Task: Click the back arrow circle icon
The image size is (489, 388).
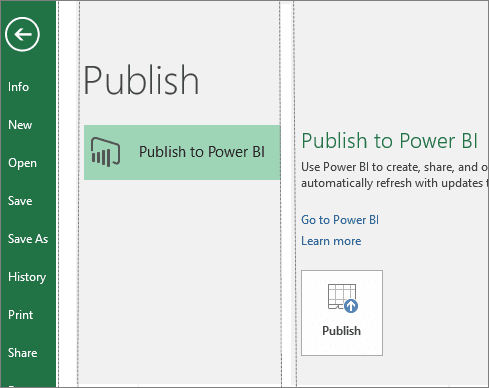Action: tap(22, 34)
